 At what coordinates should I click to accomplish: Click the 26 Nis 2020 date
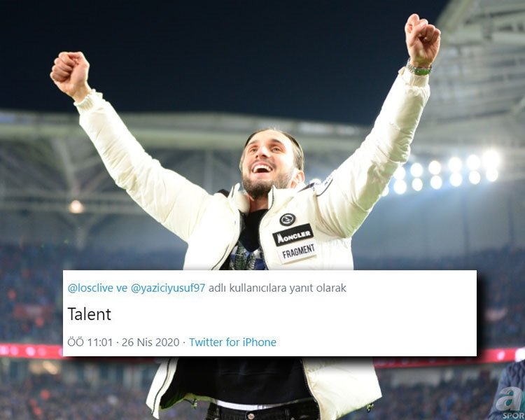[150, 342]
